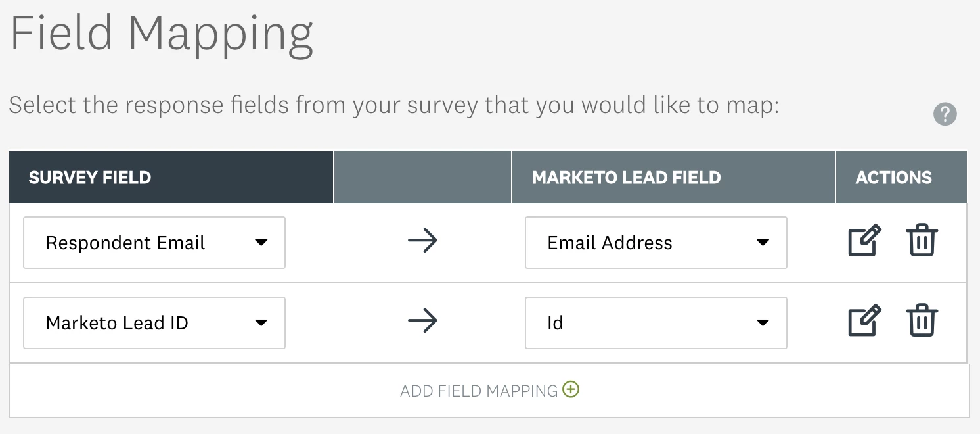Open the Respondent Email survey field dropdown

point(154,243)
